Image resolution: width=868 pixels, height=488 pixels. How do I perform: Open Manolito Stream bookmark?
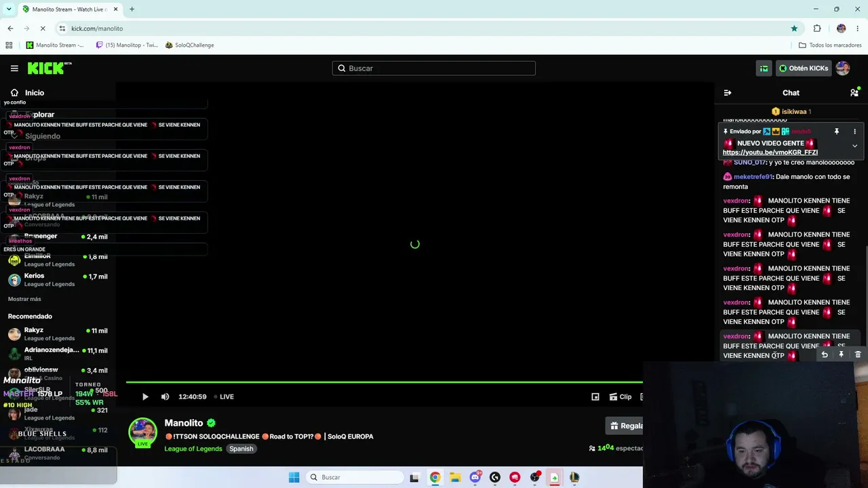55,45
